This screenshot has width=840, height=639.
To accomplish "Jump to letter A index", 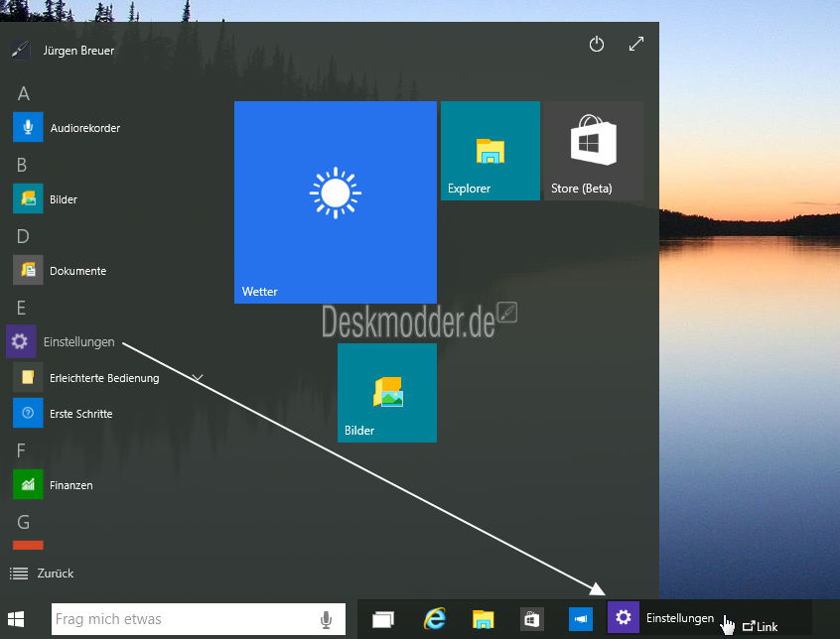I will pos(23,93).
